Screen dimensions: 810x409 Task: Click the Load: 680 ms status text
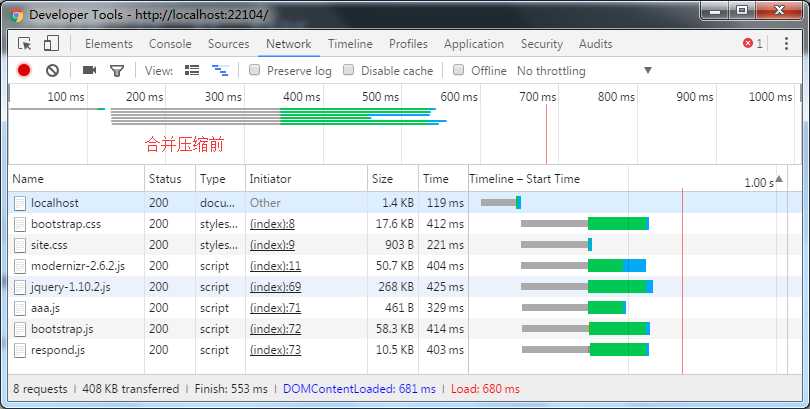[x=486, y=389]
